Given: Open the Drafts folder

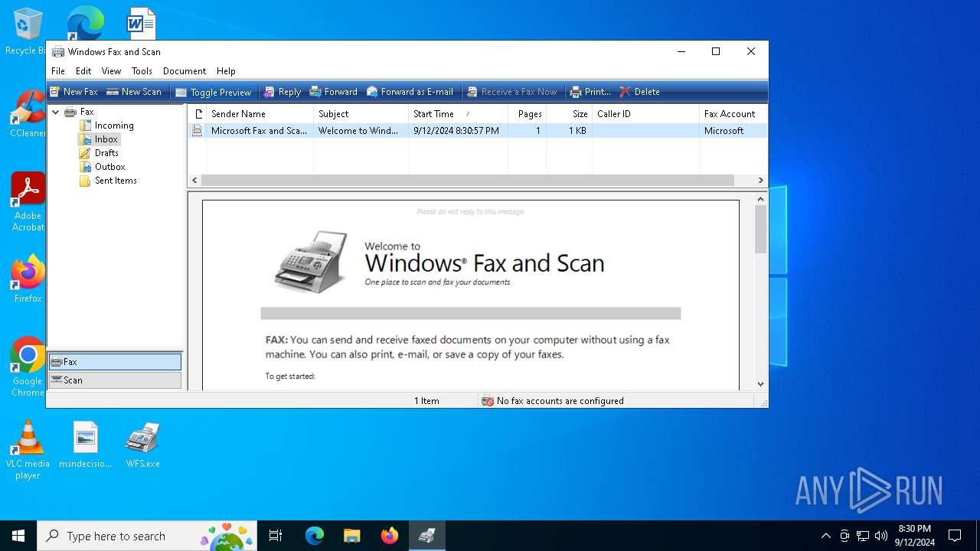Looking at the screenshot, I should 100,153.
